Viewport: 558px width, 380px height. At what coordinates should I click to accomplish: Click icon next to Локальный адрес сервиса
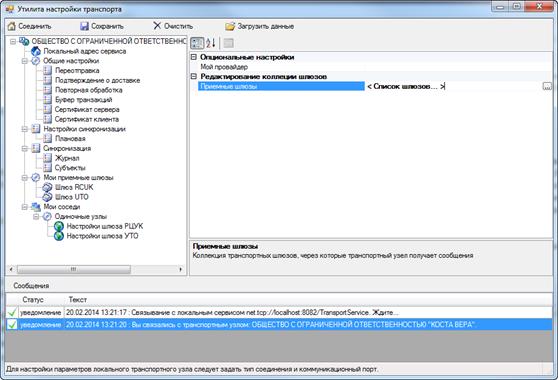[x=36, y=51]
